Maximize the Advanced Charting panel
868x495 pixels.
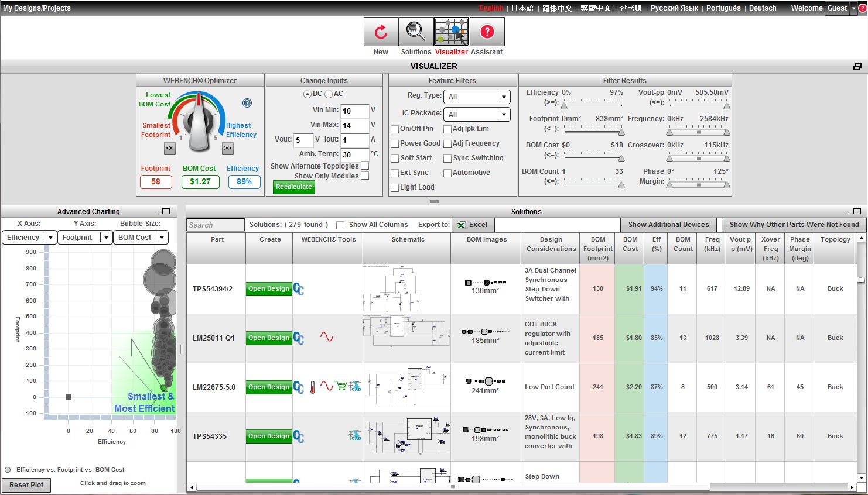[166, 211]
